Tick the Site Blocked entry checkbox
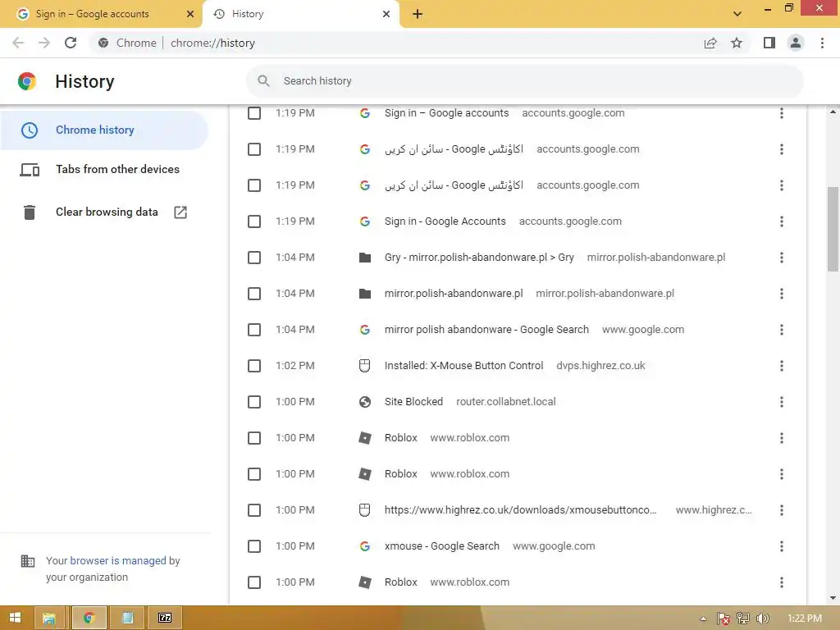Screen dimensions: 840x630 tap(254, 402)
